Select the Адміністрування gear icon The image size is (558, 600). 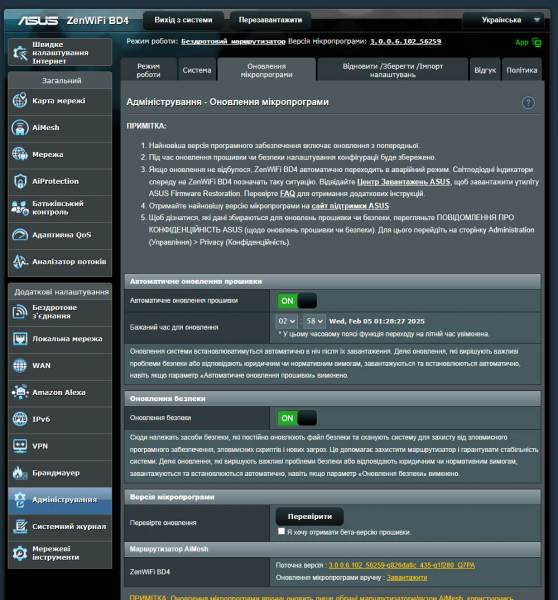click(20, 499)
